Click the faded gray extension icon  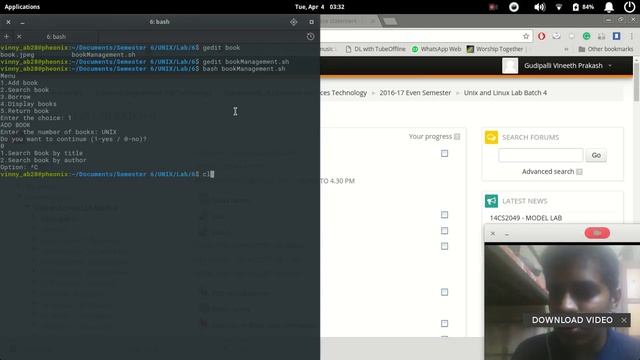pos(571,36)
